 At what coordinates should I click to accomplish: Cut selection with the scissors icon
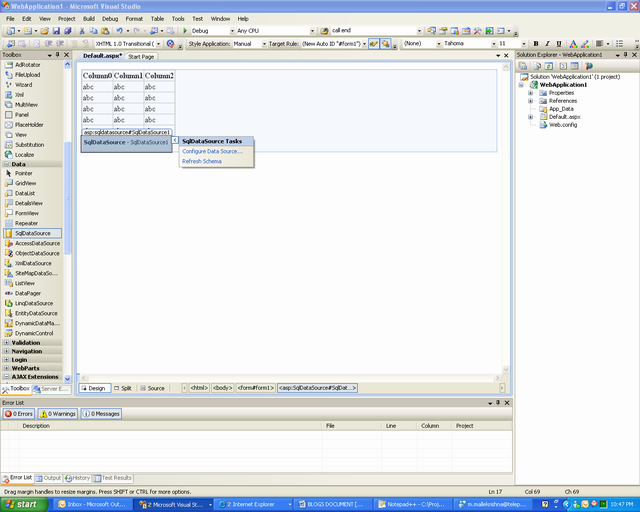tap(82, 31)
